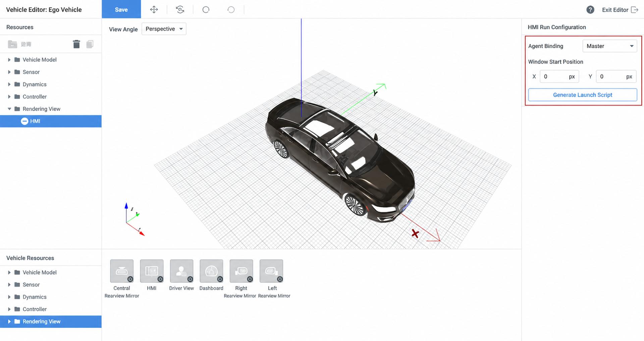Click Exit Editor
The width and height of the screenshot is (644, 341).
(x=620, y=10)
